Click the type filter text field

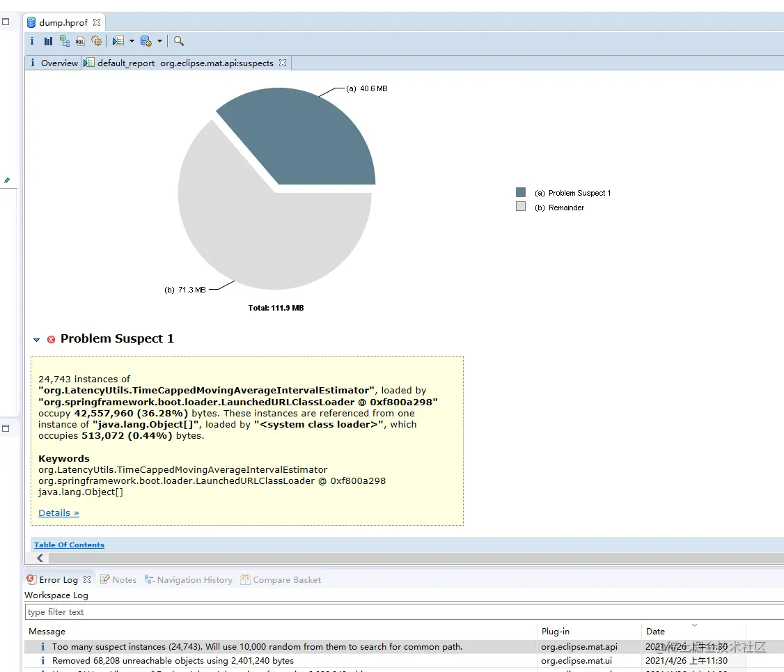404,612
